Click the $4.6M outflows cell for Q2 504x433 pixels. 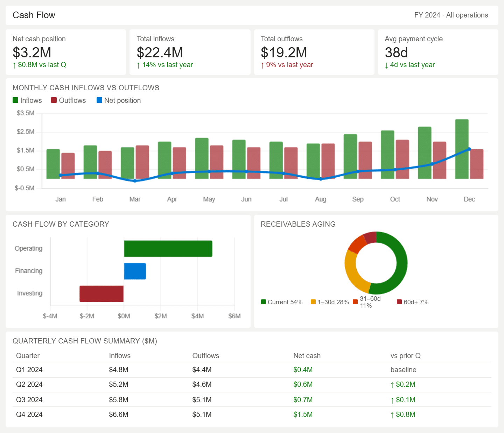point(202,384)
